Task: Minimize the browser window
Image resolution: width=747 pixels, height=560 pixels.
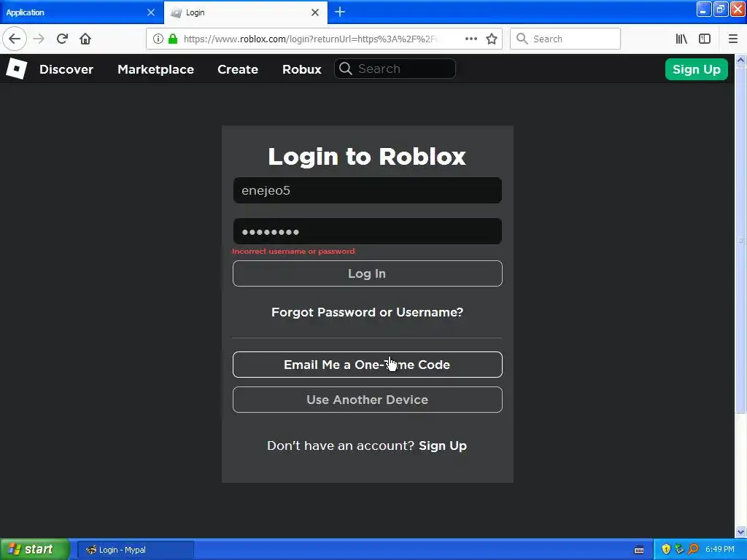Action: [x=704, y=9]
